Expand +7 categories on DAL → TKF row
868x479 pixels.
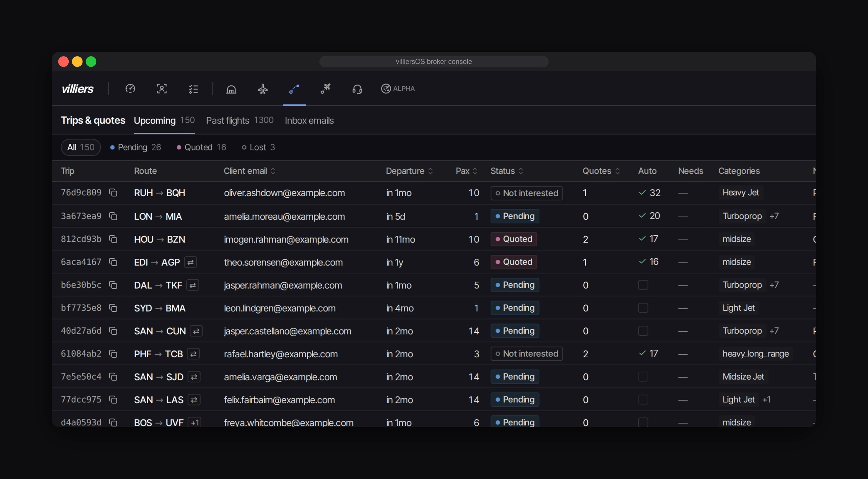pos(774,285)
